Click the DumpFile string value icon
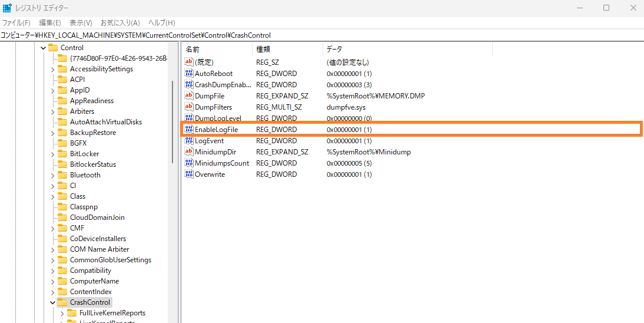644x323 pixels. click(x=189, y=96)
